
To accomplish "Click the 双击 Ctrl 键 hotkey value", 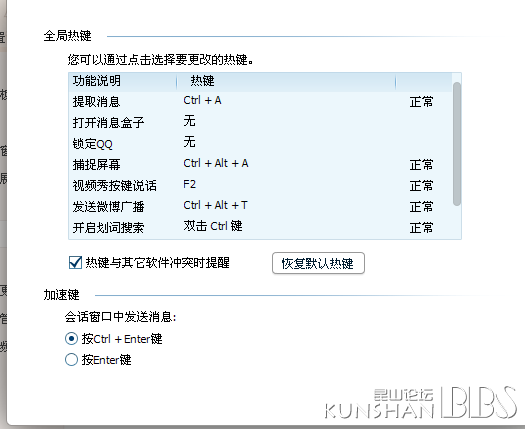I will point(213,226).
